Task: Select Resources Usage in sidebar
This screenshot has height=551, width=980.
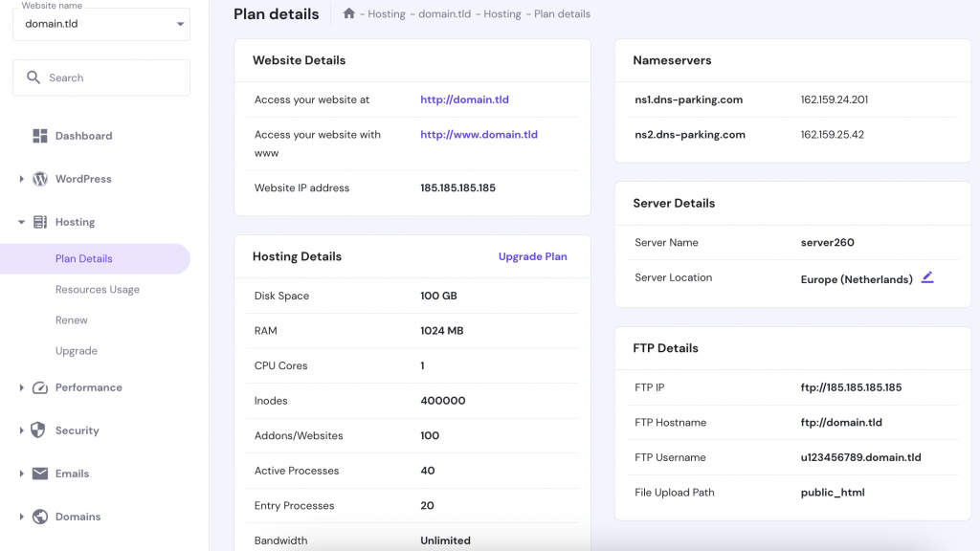Action: (x=98, y=290)
